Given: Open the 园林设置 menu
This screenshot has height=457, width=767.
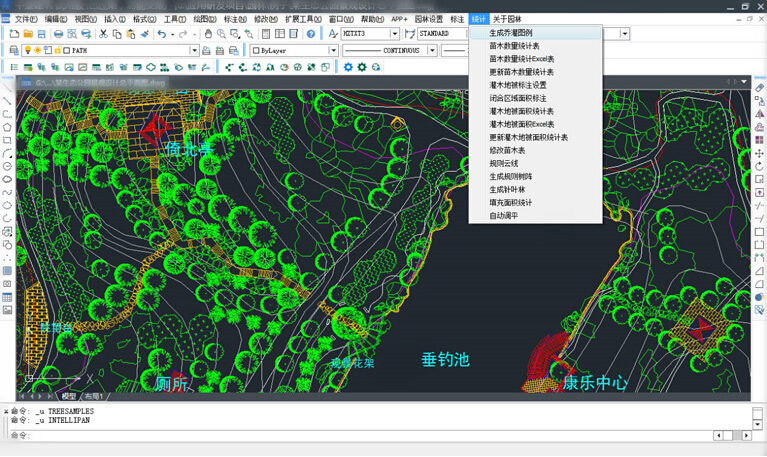Looking at the screenshot, I should point(429,19).
